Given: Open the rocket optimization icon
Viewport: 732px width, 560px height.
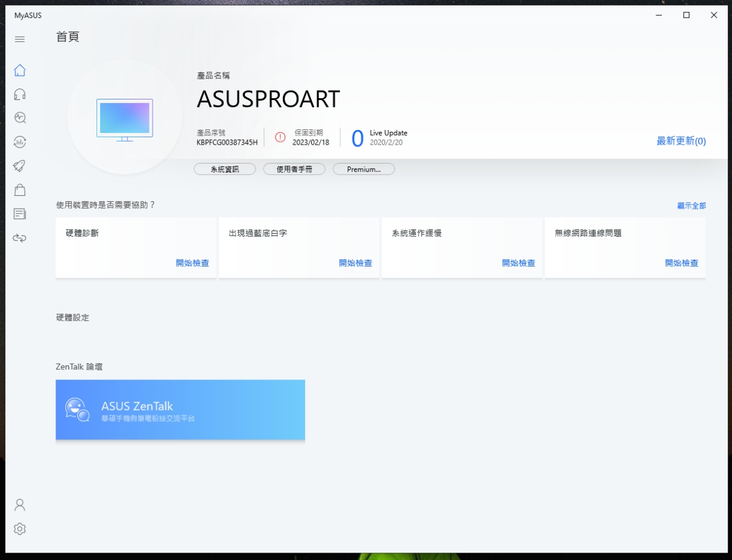Looking at the screenshot, I should click(x=20, y=166).
